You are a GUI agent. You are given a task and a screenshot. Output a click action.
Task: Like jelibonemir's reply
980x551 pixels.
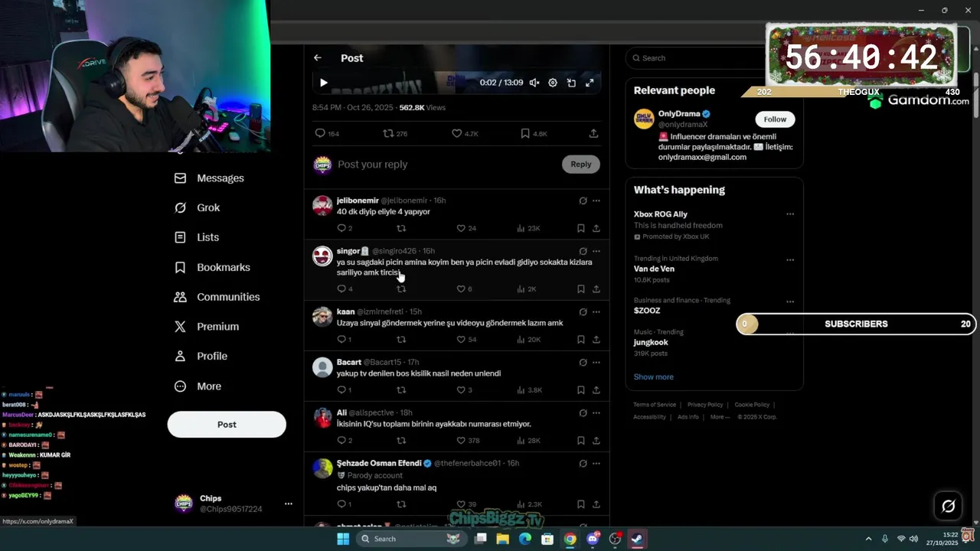tap(466, 228)
